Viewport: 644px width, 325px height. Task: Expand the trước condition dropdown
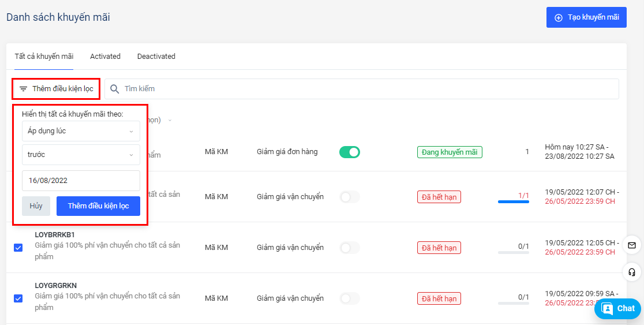tap(81, 155)
